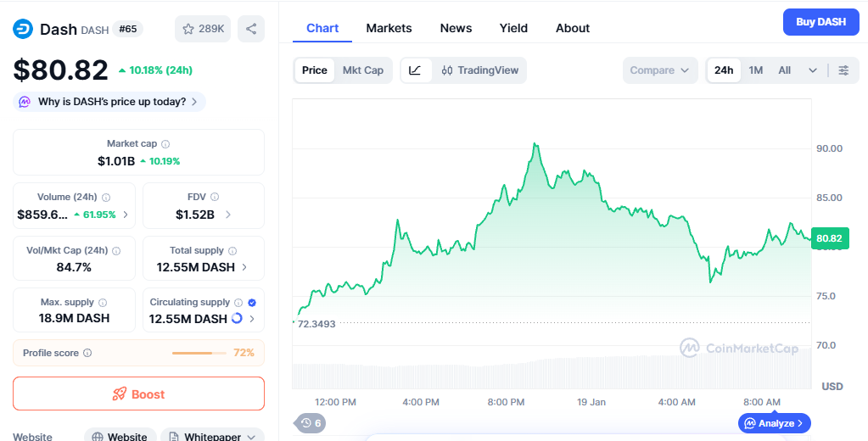Expand more time range options chevron
The width and height of the screenshot is (868, 441).
point(813,70)
